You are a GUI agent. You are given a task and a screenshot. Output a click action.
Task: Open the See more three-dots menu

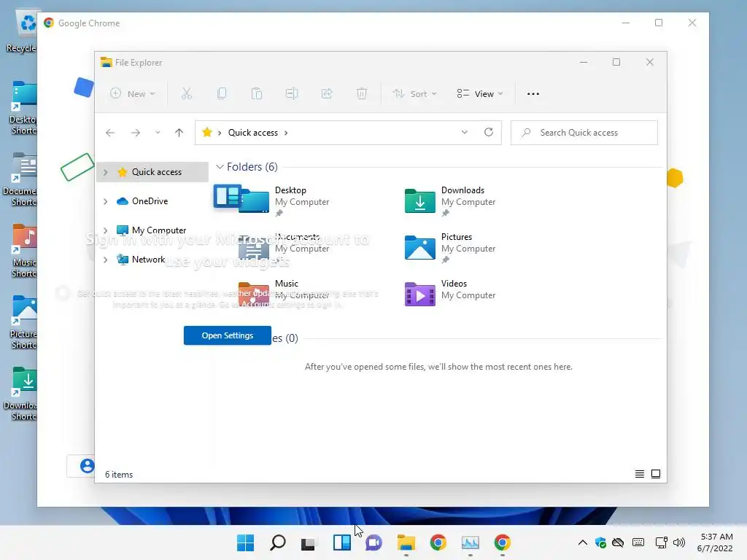pos(533,94)
